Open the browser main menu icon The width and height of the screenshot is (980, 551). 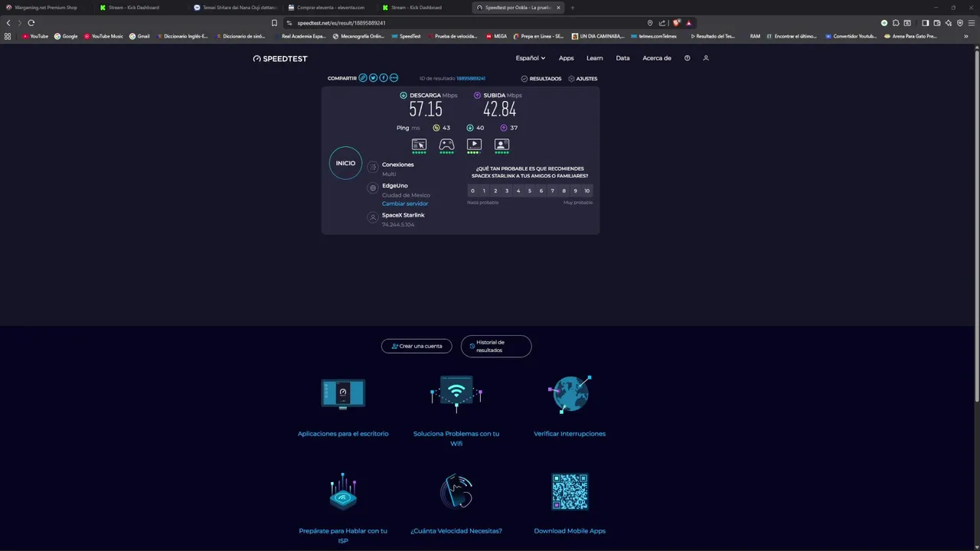[x=972, y=23]
